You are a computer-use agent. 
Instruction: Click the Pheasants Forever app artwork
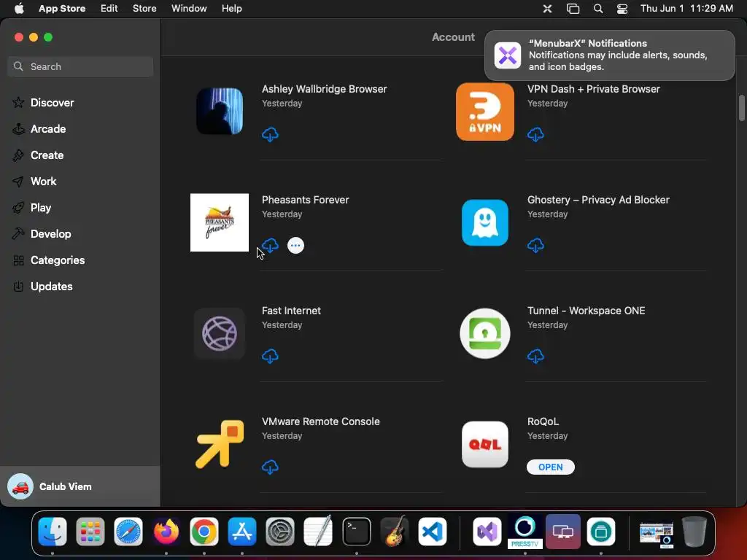(220, 222)
